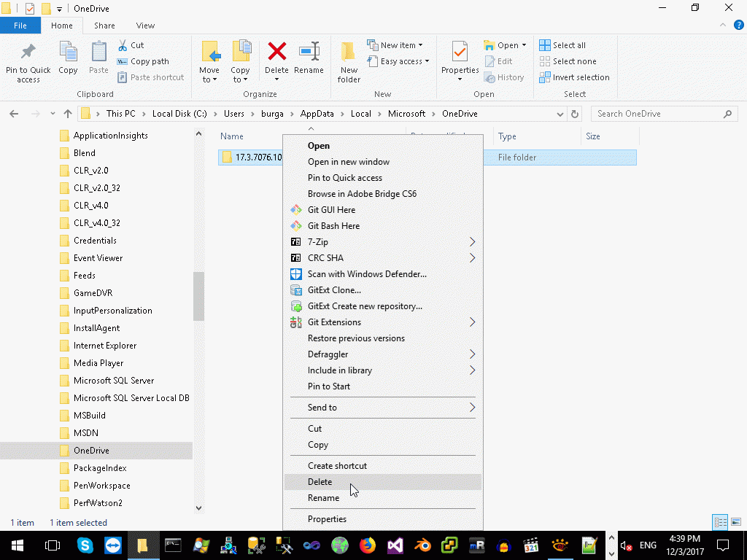This screenshot has height=560, width=747.
Task: Click the red Delete ribbon icon
Action: coord(276,52)
